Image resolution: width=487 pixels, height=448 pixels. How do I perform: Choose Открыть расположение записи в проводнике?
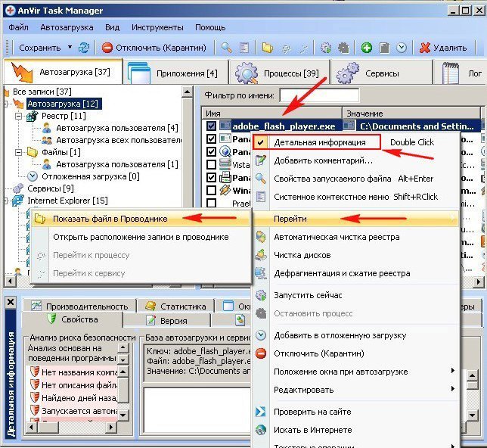(141, 237)
